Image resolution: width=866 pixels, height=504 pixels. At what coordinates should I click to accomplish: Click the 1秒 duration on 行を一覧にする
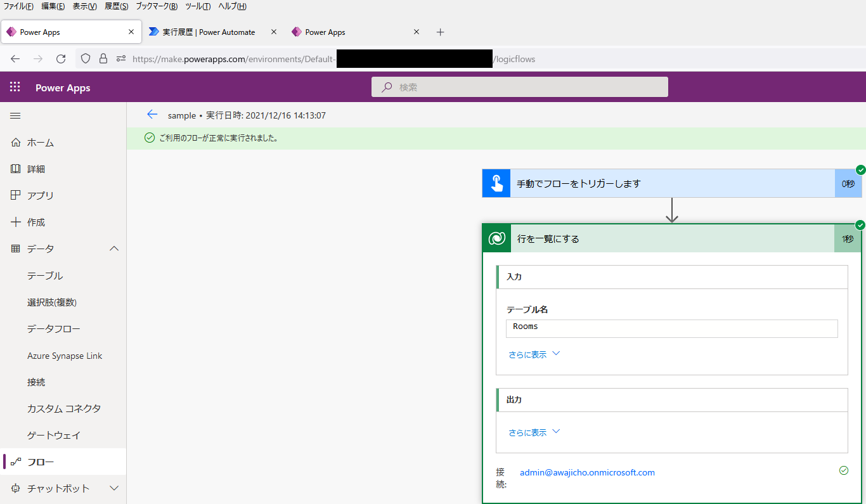[848, 238]
